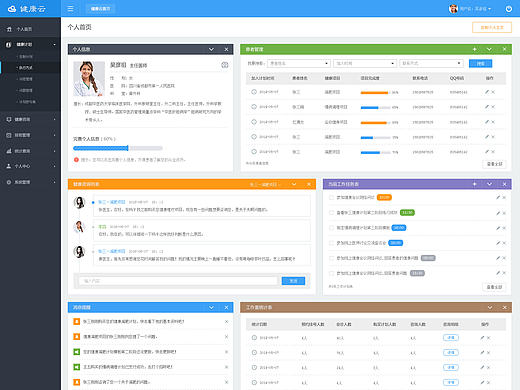Open the user avatar account dropdown
The height and width of the screenshot is (390, 520).
[470, 9]
